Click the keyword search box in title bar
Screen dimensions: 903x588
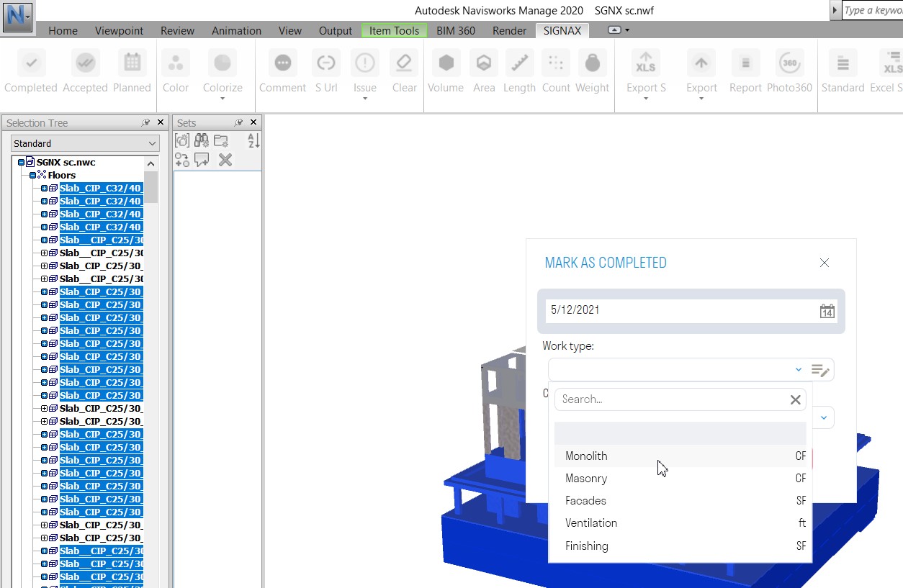tap(872, 10)
